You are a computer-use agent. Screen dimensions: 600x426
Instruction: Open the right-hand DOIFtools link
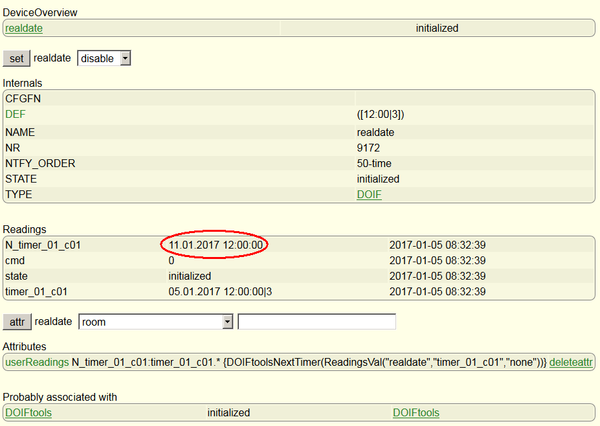[416, 412]
